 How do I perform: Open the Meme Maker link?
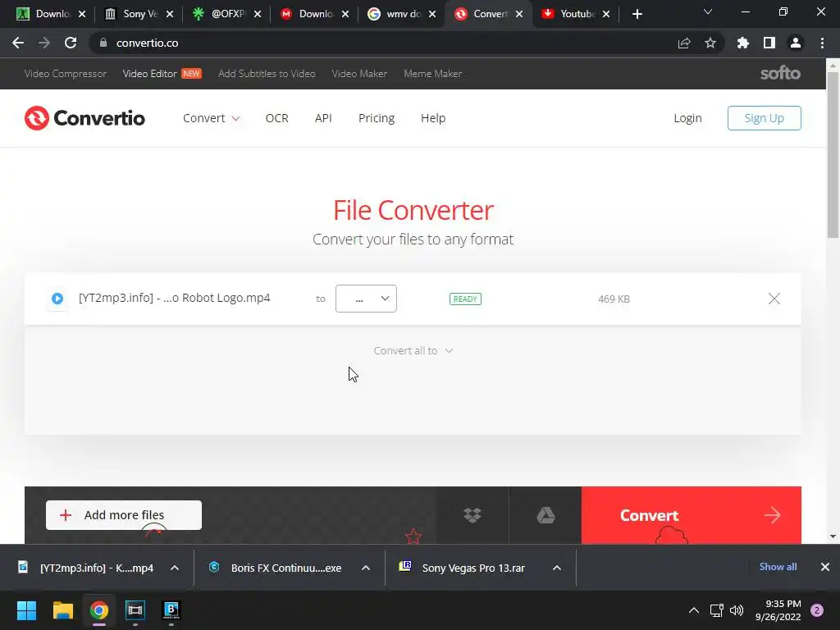click(x=432, y=73)
